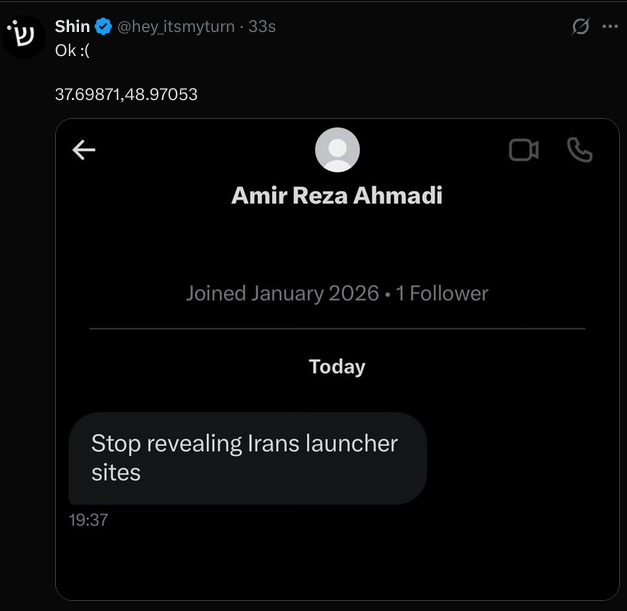Click the Joined January 2026 info line
The image size is (627, 611).
pyautogui.click(x=282, y=294)
